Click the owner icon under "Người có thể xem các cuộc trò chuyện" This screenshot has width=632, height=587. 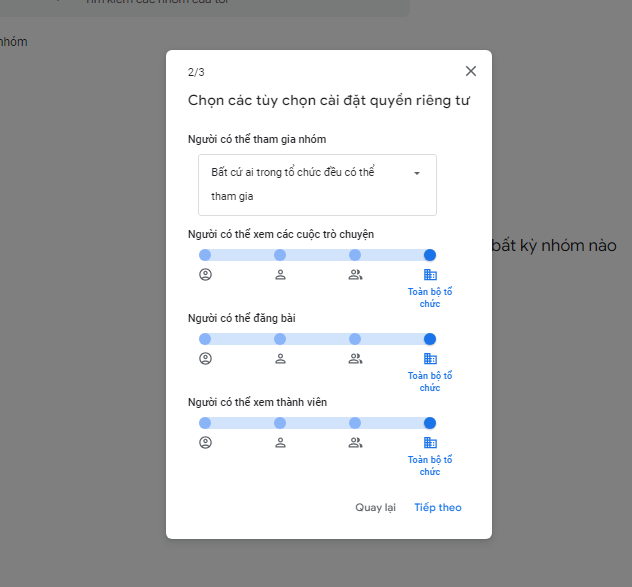(205, 274)
